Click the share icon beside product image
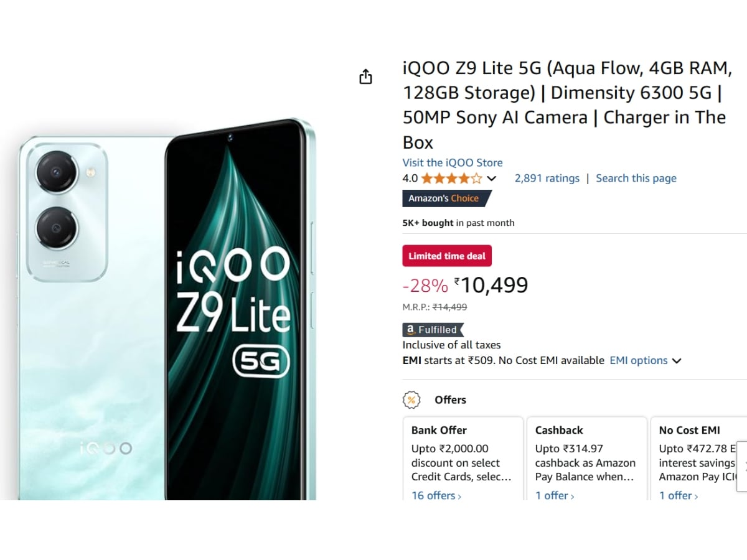This screenshot has width=747, height=560. point(365,77)
